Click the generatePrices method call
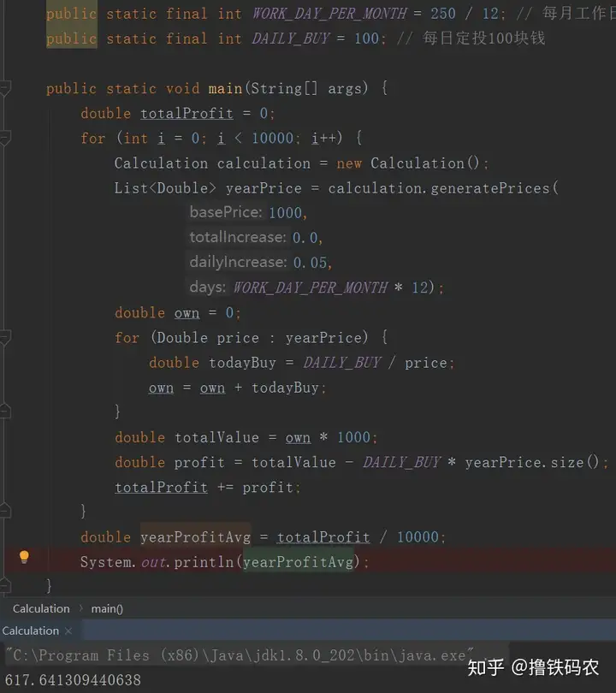 tap(490, 188)
